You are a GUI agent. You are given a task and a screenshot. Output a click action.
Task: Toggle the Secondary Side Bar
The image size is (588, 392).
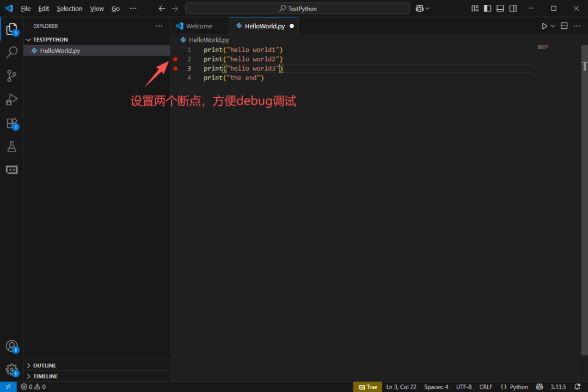pyautogui.click(x=513, y=8)
